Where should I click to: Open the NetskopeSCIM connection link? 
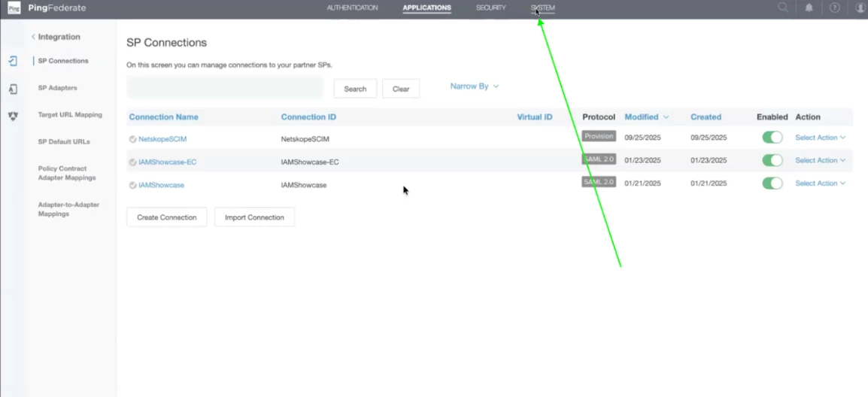[162, 139]
